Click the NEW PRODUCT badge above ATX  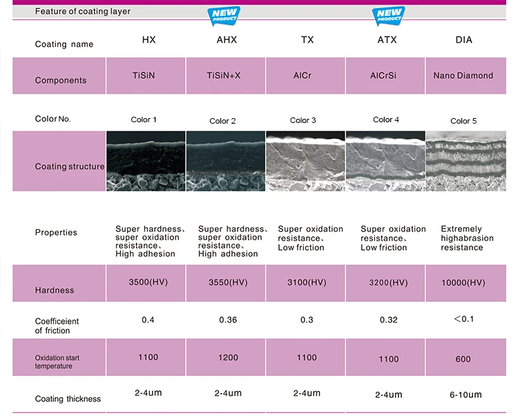coord(388,16)
